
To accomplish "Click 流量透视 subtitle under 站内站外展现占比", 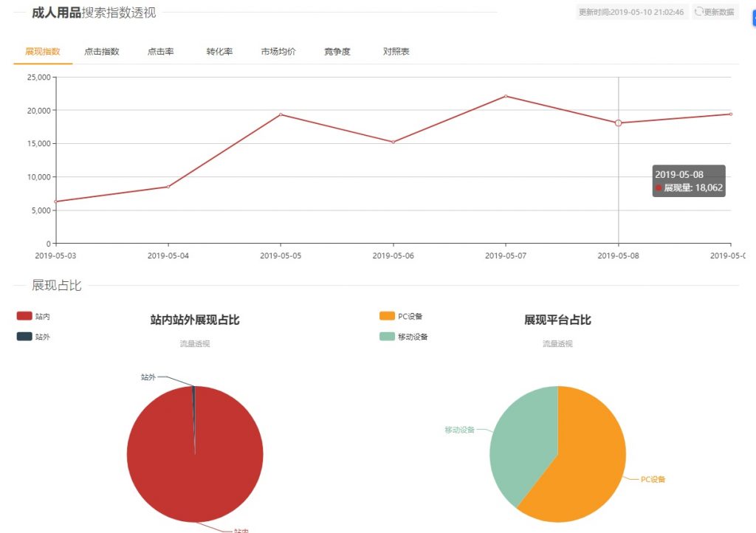I will tap(195, 343).
